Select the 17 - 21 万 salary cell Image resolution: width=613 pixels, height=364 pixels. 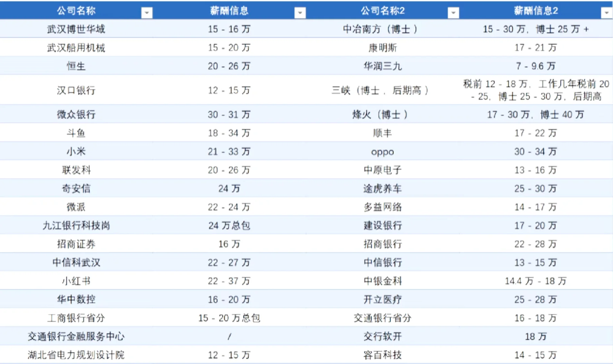536,48
